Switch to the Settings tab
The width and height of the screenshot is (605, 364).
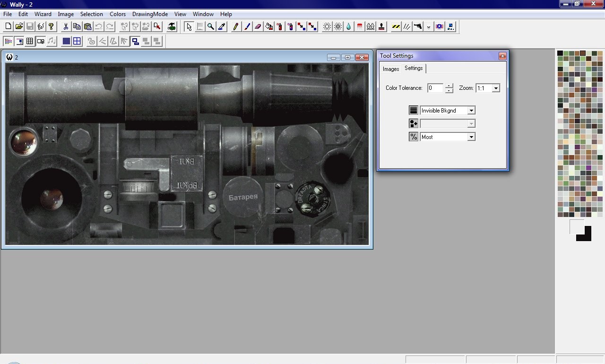point(414,68)
